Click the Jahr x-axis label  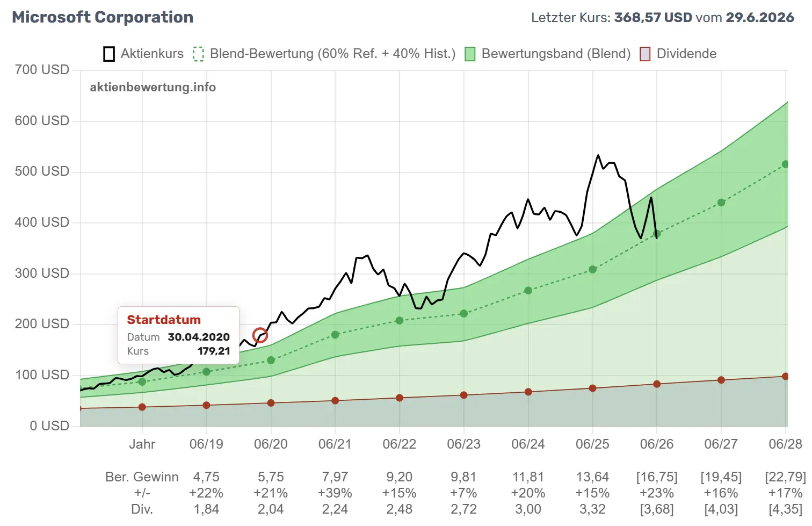[142, 444]
